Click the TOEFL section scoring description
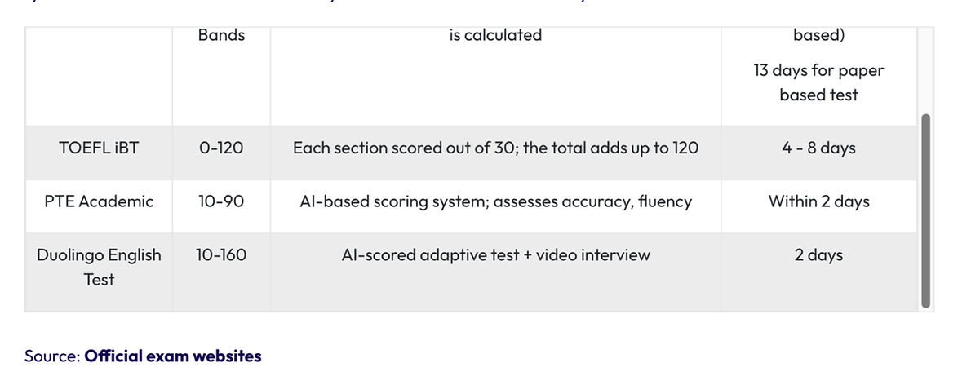Viewport: 980px width, 385px height. 496,148
